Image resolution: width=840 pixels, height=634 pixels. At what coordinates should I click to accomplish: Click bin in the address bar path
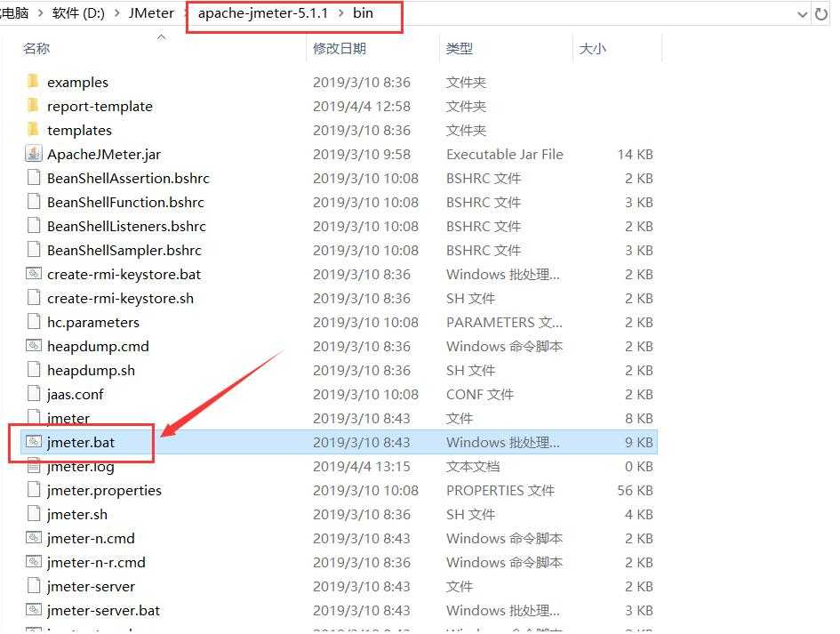tap(363, 13)
